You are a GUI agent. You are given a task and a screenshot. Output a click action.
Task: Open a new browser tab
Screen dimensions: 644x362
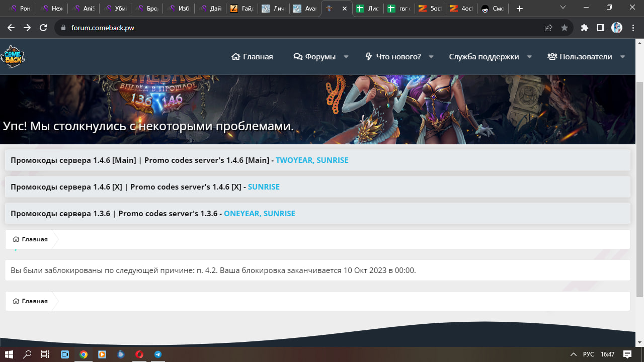tap(520, 9)
